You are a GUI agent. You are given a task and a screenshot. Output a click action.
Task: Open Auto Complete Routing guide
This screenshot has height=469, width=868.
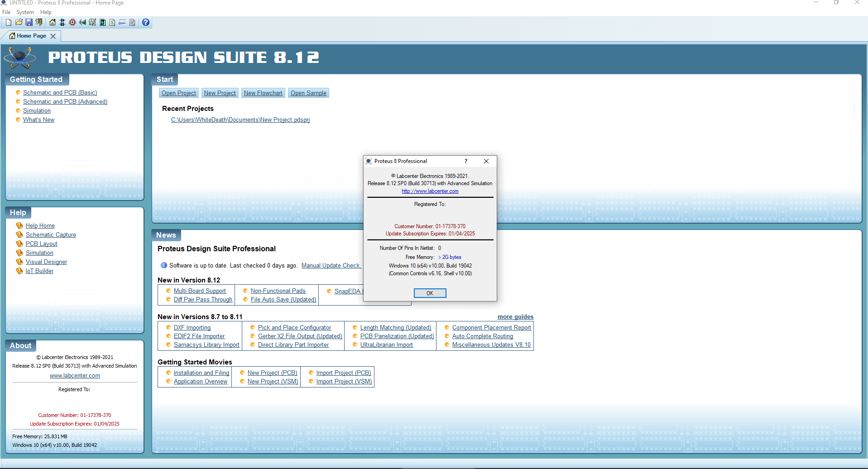(x=483, y=336)
